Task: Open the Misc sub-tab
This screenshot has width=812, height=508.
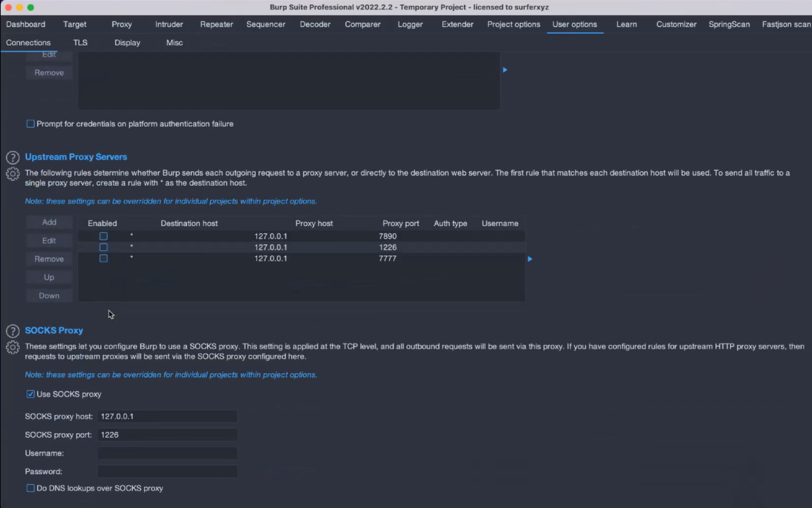Action: pyautogui.click(x=174, y=43)
